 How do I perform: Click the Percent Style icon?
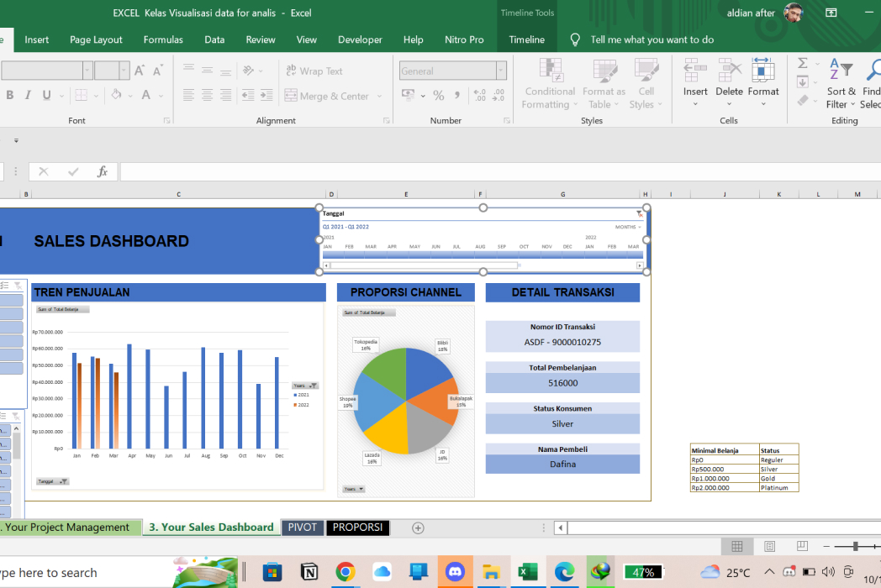point(439,96)
